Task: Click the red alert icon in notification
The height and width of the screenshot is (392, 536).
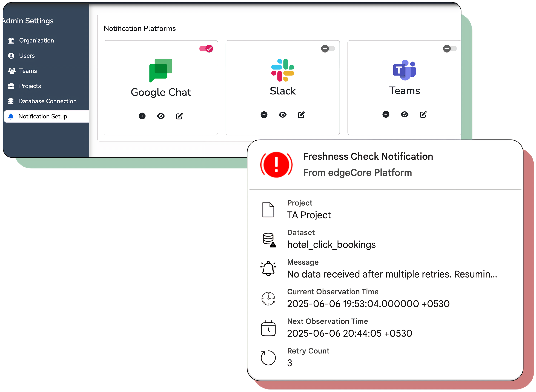Action: tap(276, 165)
